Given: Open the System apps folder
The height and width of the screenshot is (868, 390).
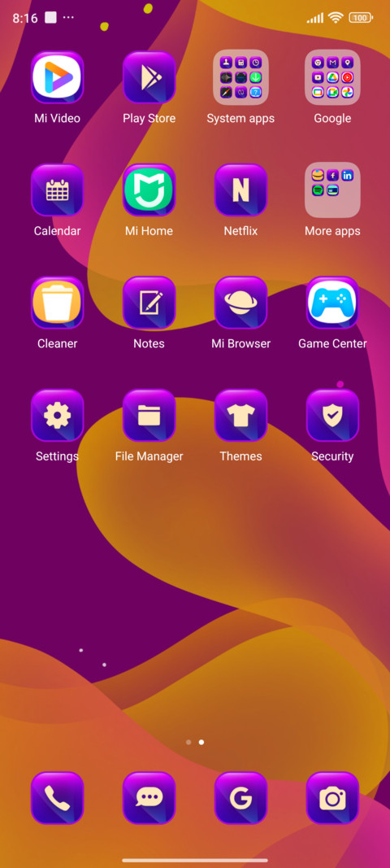Looking at the screenshot, I should click(240, 77).
